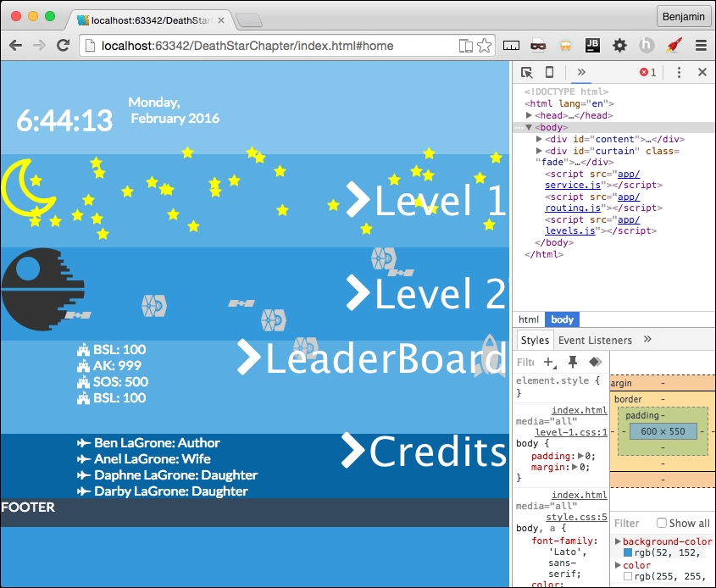Click the blue background-color swatch
This screenshot has width=716, height=588.
point(628,553)
